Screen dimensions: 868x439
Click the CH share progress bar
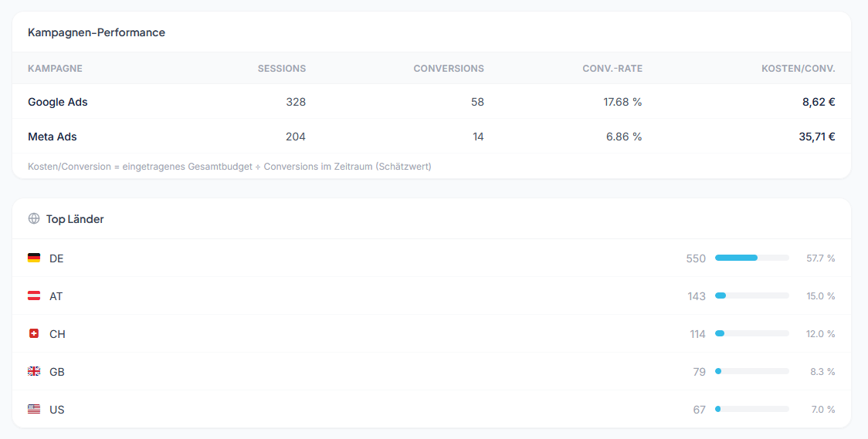click(x=751, y=333)
